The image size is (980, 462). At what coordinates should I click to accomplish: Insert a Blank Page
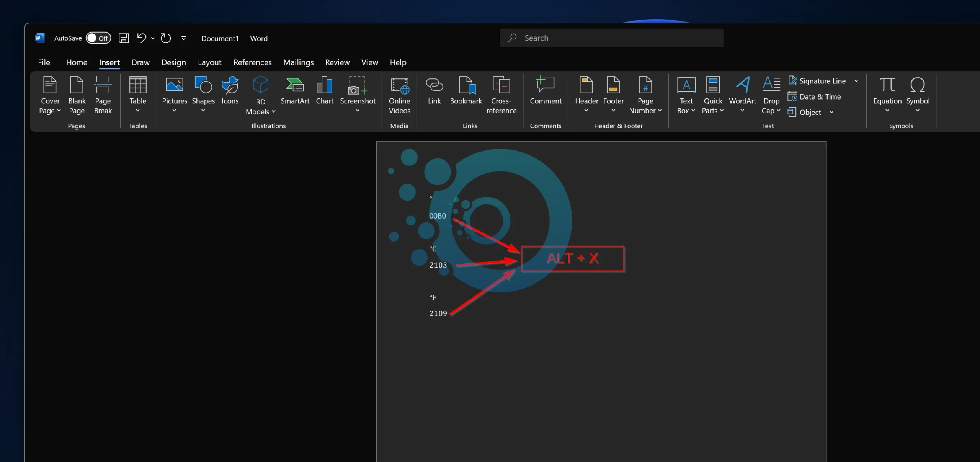tap(77, 95)
